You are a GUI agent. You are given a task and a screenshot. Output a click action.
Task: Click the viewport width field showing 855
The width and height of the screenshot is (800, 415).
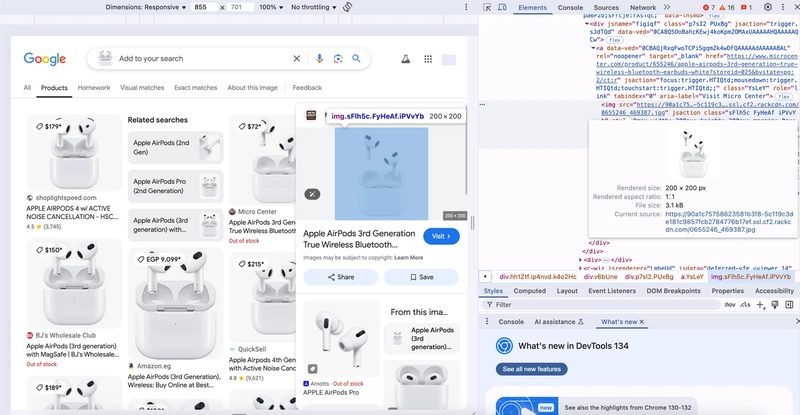204,7
